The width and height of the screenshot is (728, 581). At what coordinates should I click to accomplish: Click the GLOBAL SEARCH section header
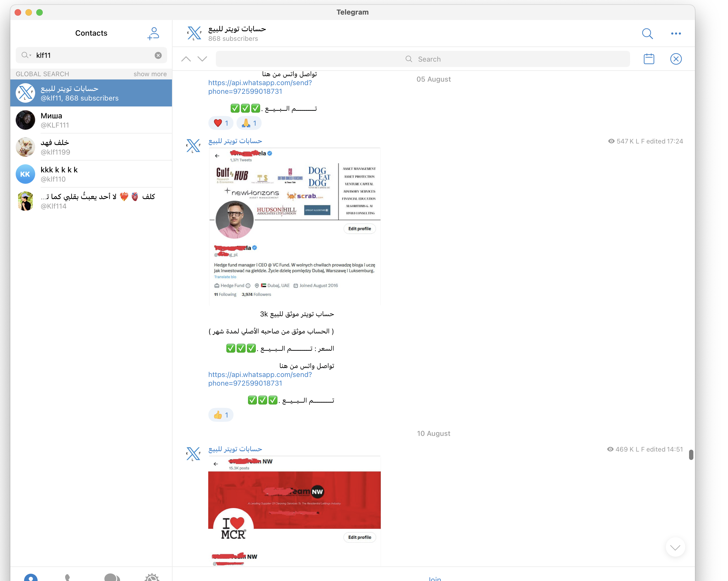(42, 74)
